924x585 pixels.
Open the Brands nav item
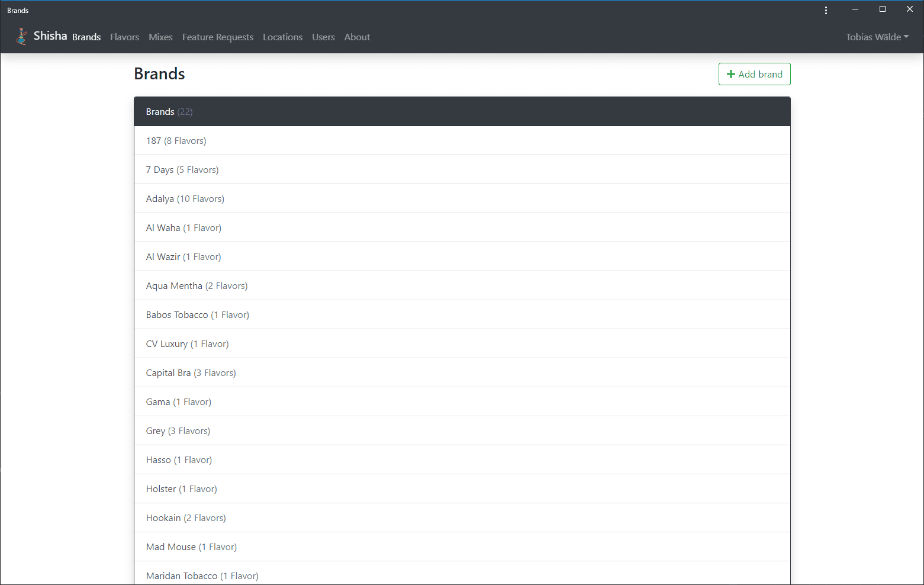86,37
